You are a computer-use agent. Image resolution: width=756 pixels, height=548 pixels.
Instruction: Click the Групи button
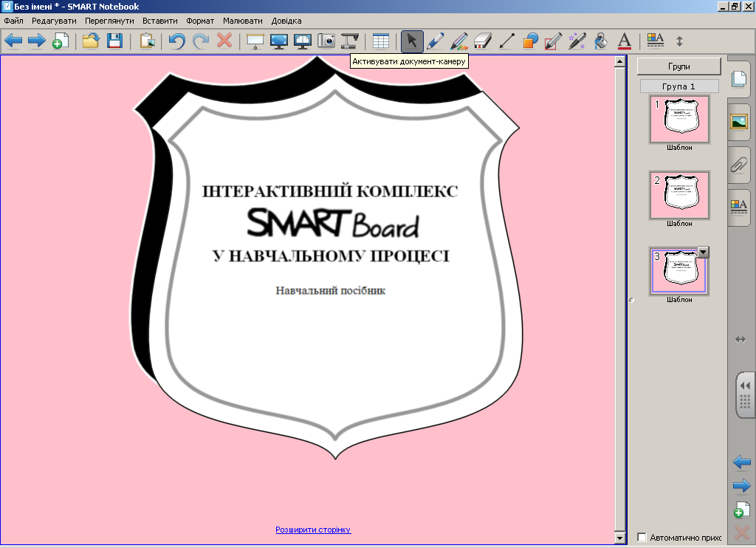(679, 66)
